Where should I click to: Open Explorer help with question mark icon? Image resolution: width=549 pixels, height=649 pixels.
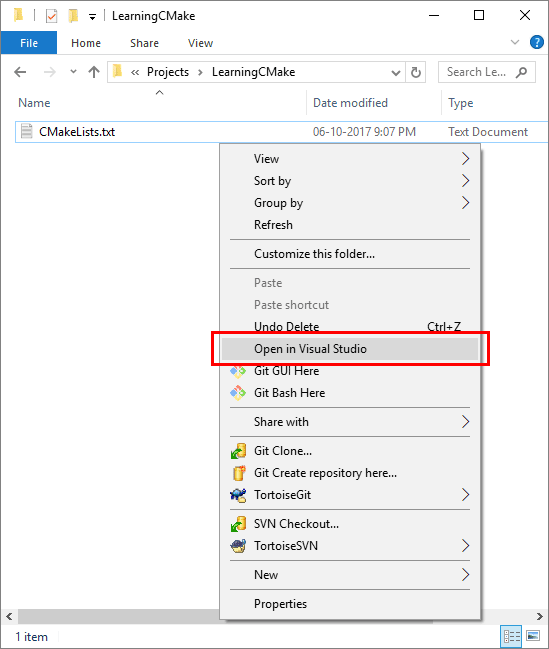537,42
